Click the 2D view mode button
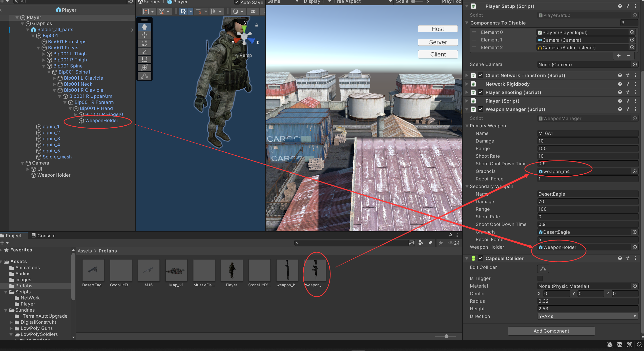 pos(253,11)
